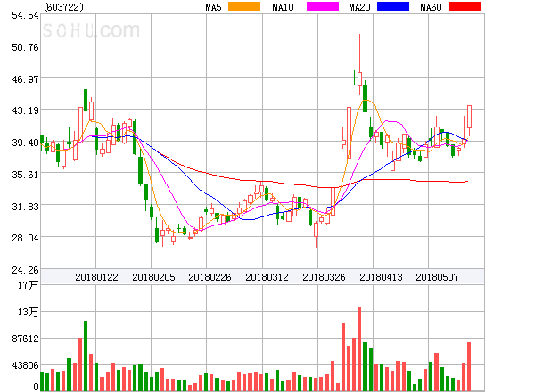Select the 20180312 date marker
535x392 pixels.
click(267, 277)
